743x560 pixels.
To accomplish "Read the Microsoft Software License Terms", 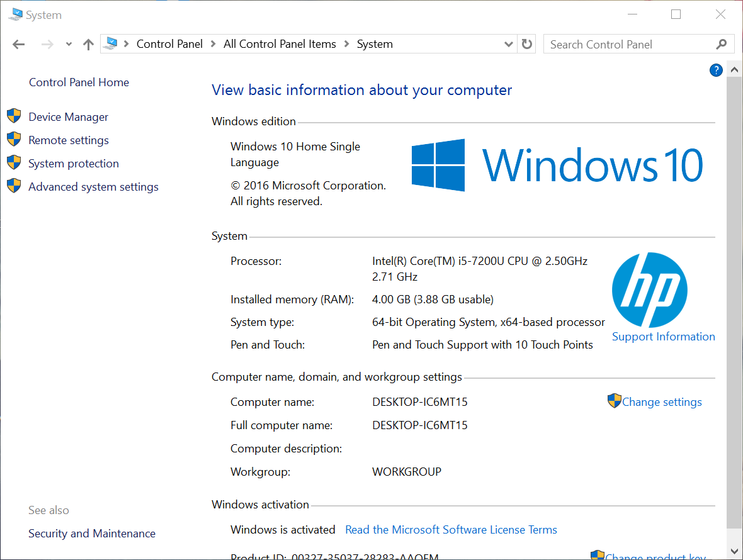I will point(451,530).
